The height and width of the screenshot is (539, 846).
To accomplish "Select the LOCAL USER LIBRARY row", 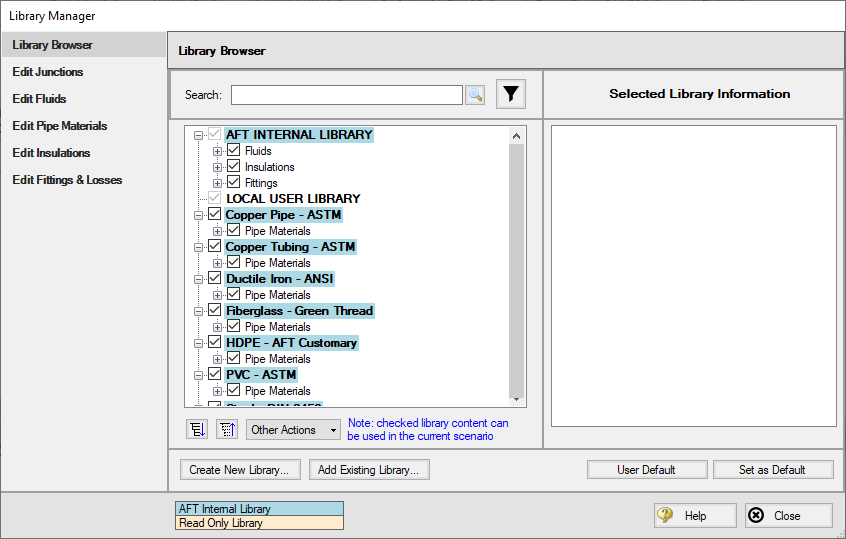I will pyautogui.click(x=293, y=199).
